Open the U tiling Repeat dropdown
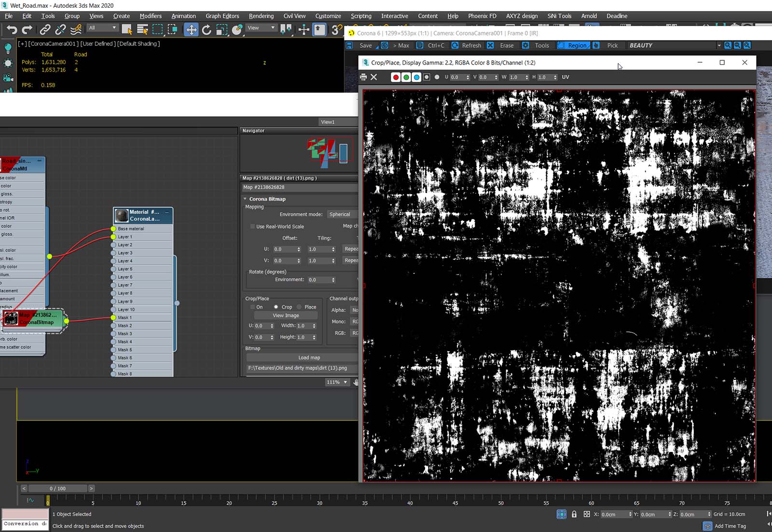This screenshot has width=772, height=532. 350,249
